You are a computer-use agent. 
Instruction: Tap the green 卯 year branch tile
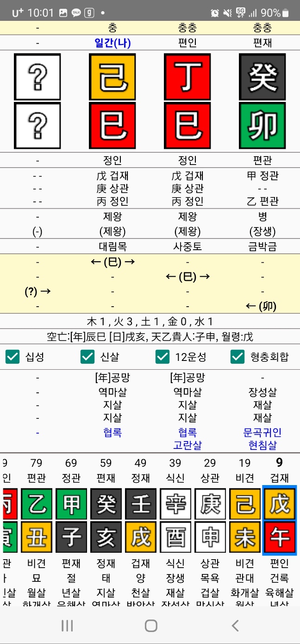(262, 126)
